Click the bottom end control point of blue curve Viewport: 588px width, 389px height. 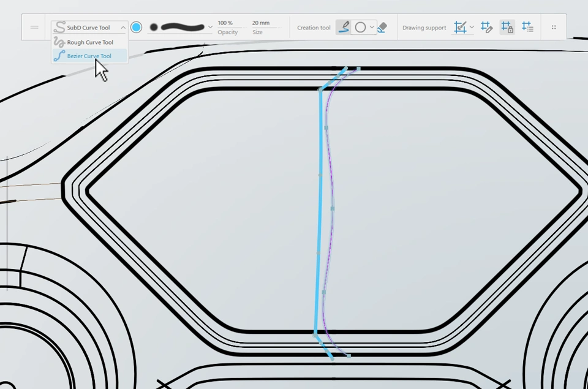[x=332, y=358]
